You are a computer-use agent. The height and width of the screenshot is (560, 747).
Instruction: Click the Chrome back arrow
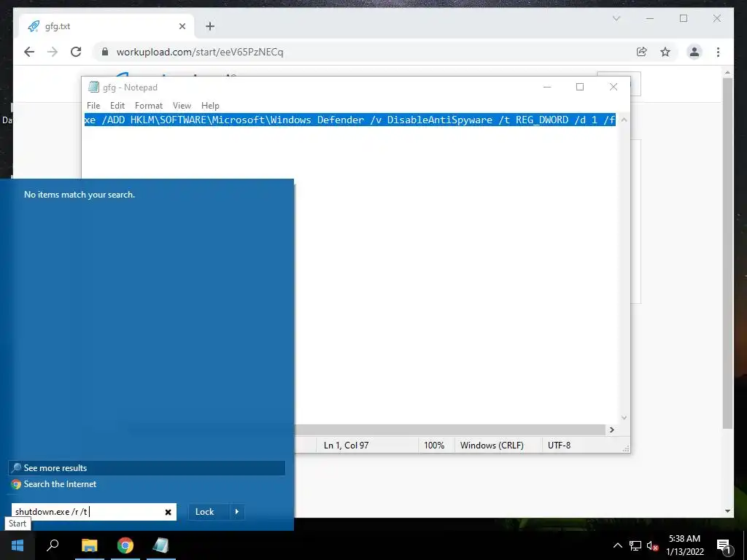tap(29, 52)
